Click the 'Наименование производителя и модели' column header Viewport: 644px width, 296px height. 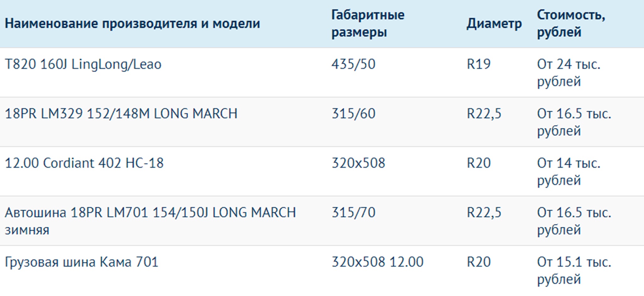click(x=132, y=24)
